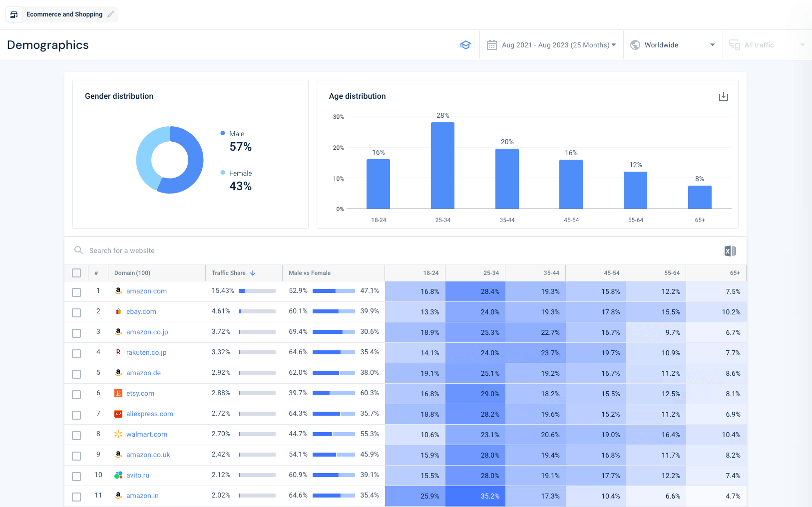Screen dimensions: 812x507
Task: Expand the Worldwide country dropdown
Action: pyautogui.click(x=712, y=45)
